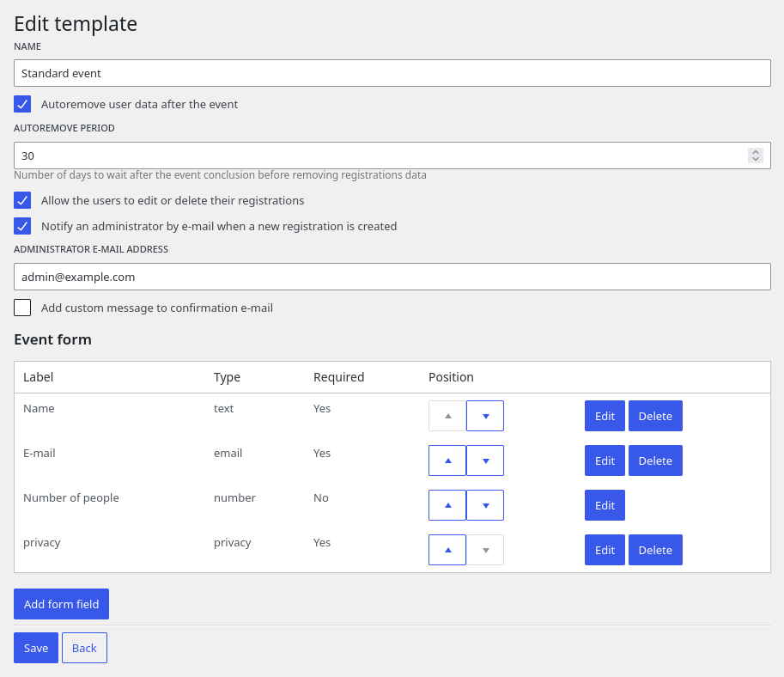This screenshot has height=677, width=784.
Task: Move the E-mail field down
Action: 485,460
